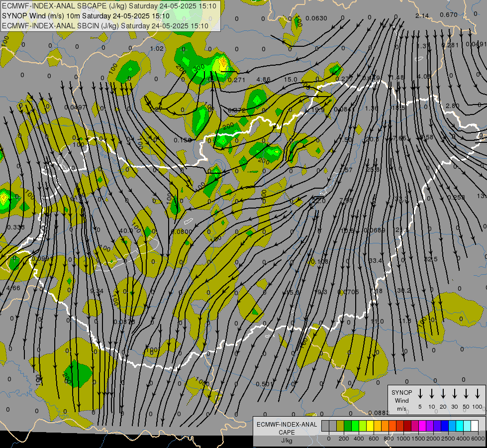The width and height of the screenshot is (487, 448).
Task: Select the white swatch in CAPE legend
Action: [474, 426]
